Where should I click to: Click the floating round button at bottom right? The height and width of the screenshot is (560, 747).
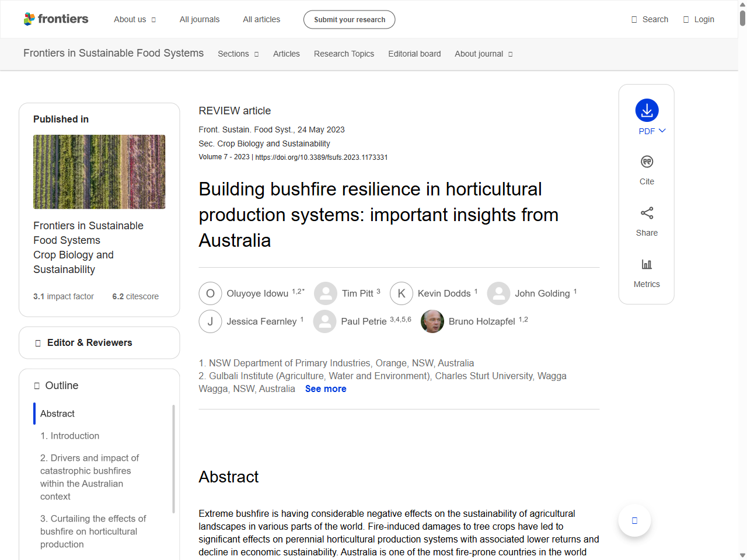634,520
